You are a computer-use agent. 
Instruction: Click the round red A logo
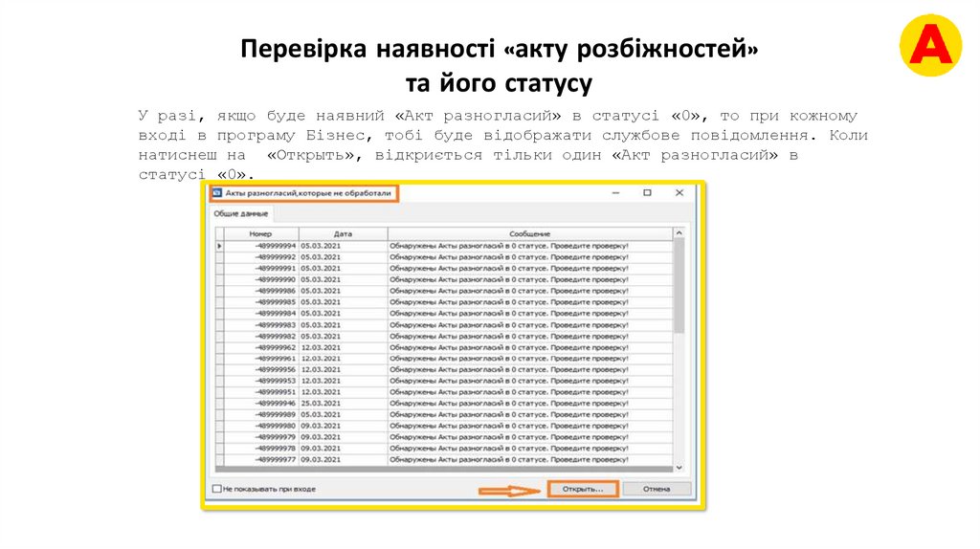(930, 46)
